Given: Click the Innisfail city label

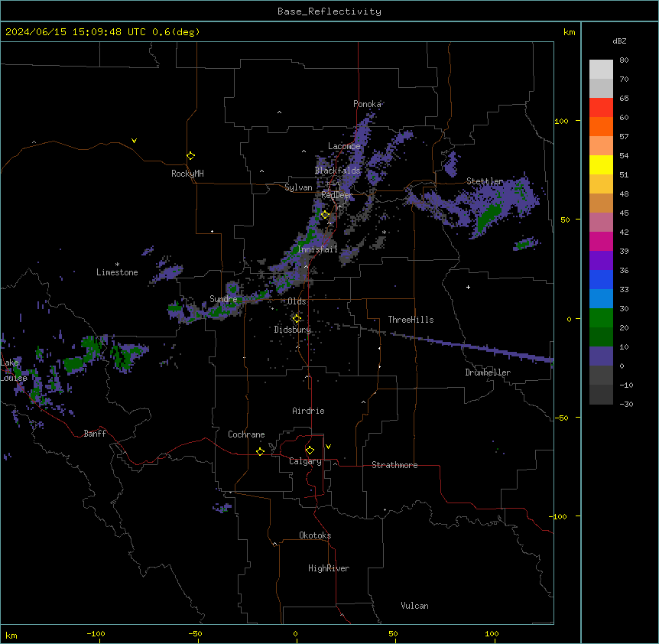Looking at the screenshot, I should (317, 249).
